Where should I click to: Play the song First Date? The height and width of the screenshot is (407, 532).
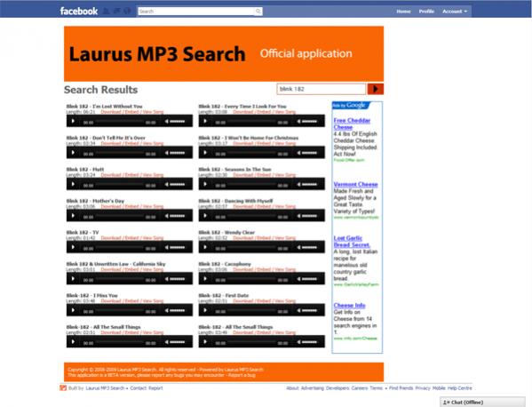point(205,310)
